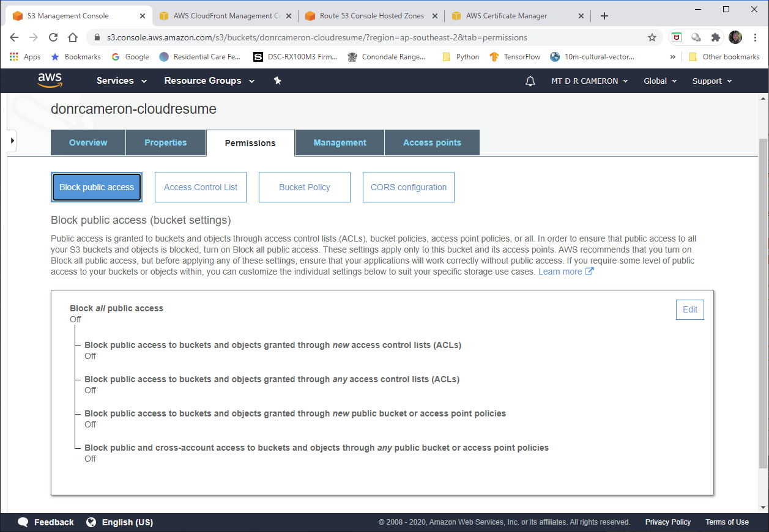Open the English (US) language selector

click(119, 522)
